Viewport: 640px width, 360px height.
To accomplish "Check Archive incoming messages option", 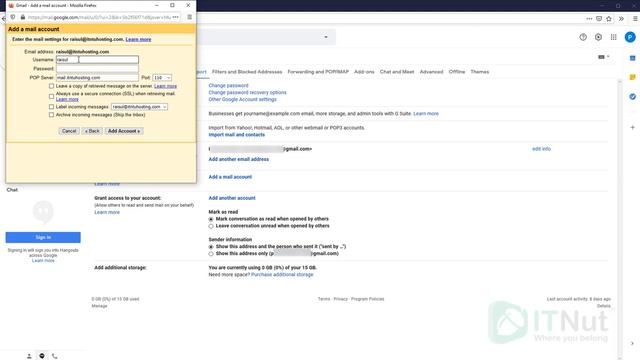I will click(x=51, y=115).
